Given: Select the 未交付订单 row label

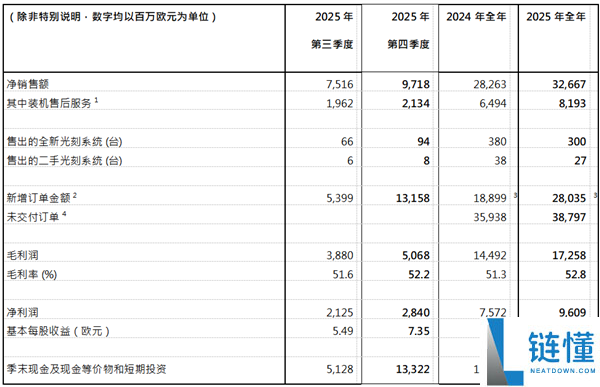Looking at the screenshot, I should click(x=33, y=217).
